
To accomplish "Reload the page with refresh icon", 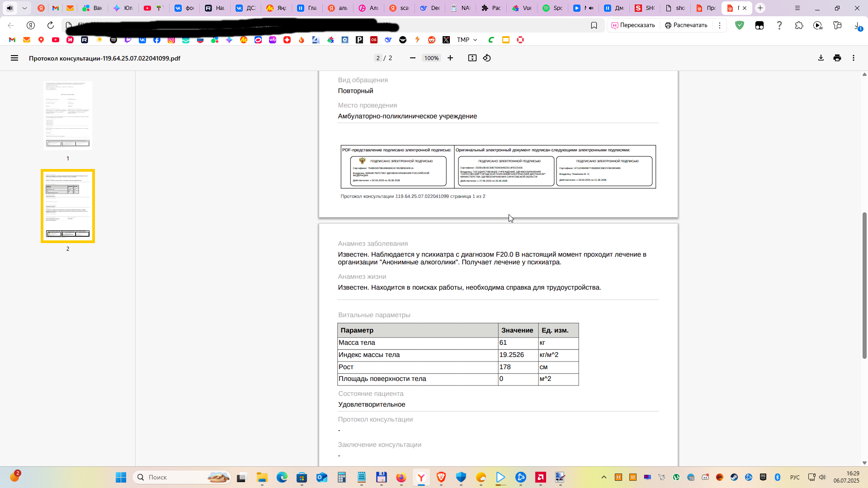I will [51, 25].
